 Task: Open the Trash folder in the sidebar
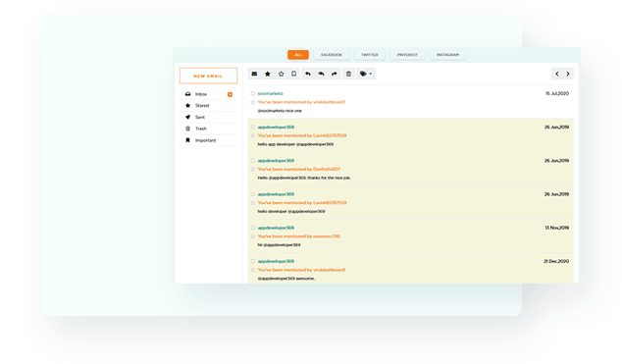209,129
